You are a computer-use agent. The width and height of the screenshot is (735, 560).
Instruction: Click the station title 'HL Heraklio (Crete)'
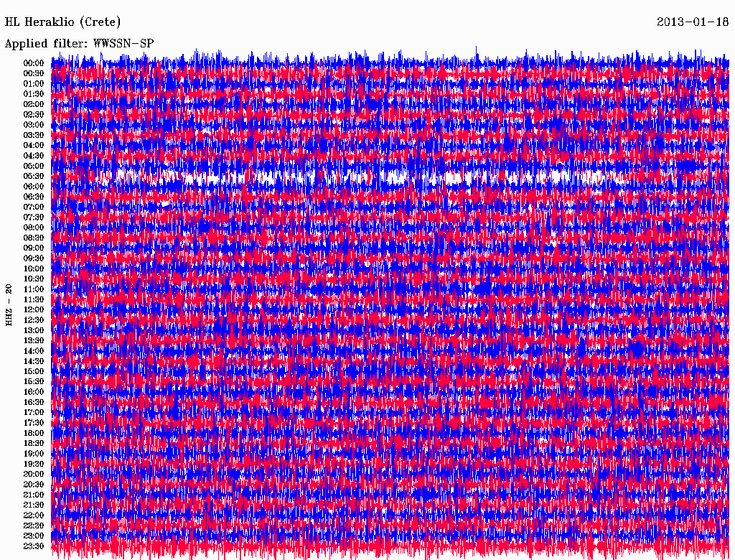point(63,22)
